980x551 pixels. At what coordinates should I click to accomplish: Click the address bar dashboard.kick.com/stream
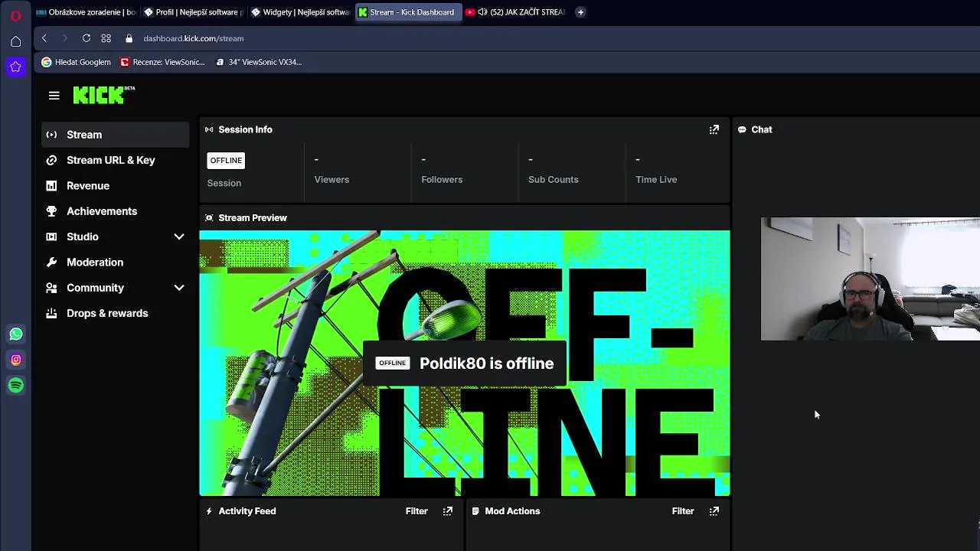pyautogui.click(x=193, y=38)
